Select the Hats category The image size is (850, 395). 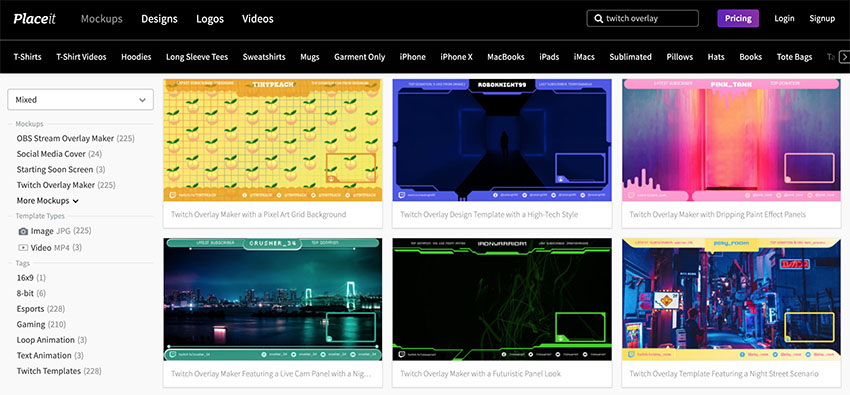716,57
